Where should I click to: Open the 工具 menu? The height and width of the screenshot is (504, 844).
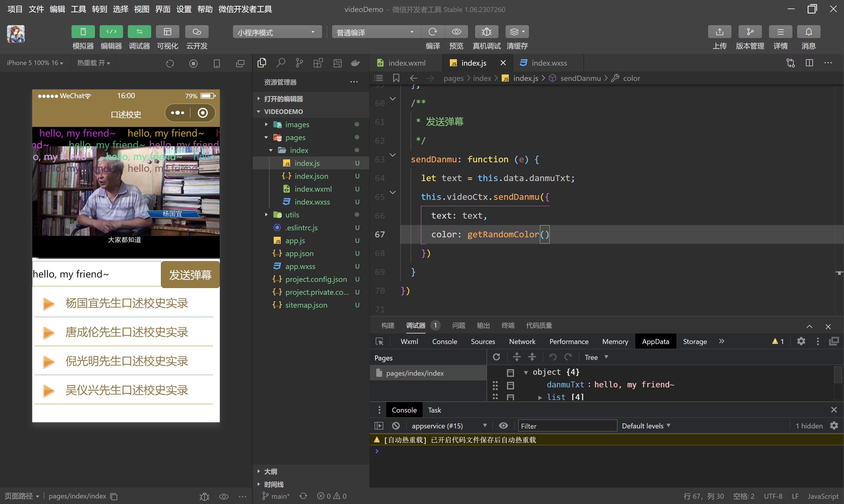pos(78,9)
